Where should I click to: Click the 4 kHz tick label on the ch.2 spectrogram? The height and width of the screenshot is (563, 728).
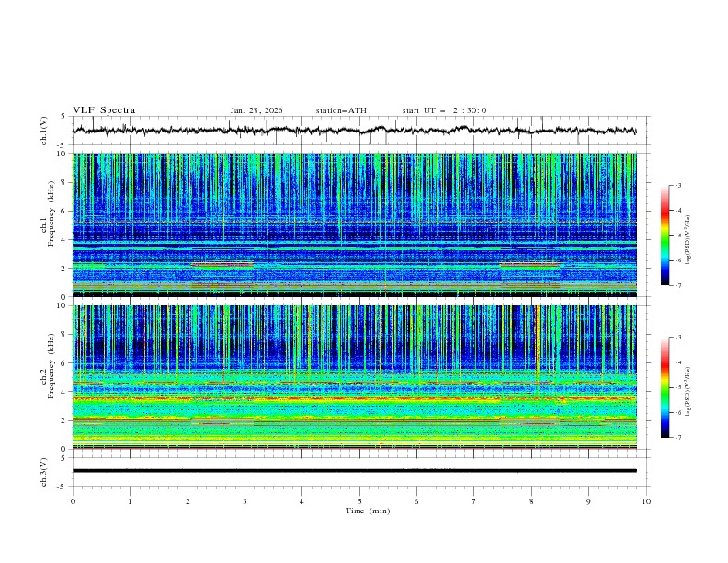click(x=63, y=392)
